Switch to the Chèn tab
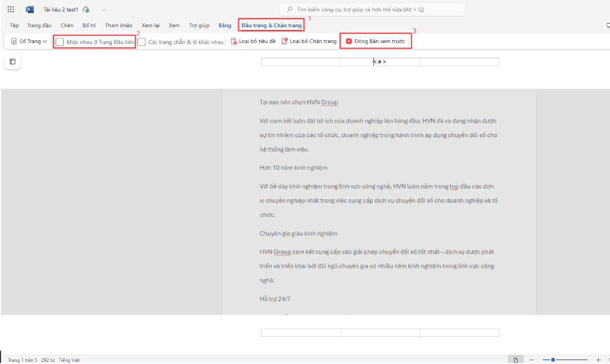610x364 pixels. coord(67,25)
